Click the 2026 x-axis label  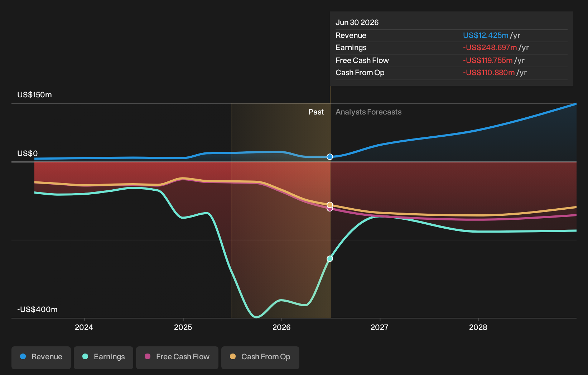click(x=281, y=327)
